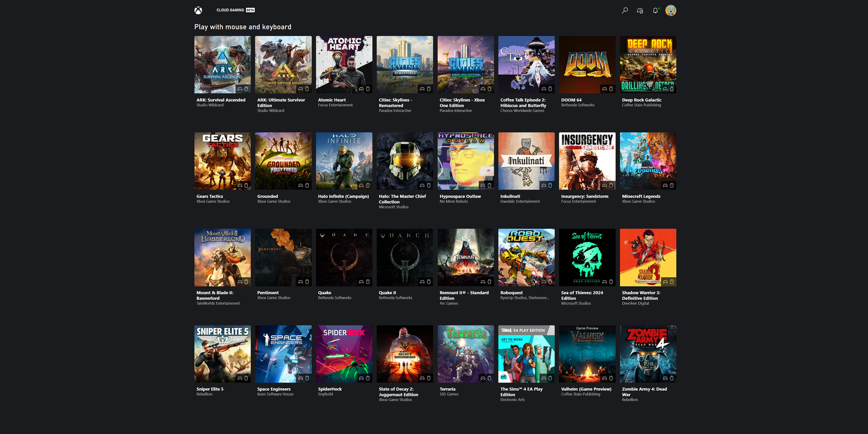Image resolution: width=868 pixels, height=434 pixels.
Task: Click the Cloud Gaming header label
Action: [x=230, y=10]
